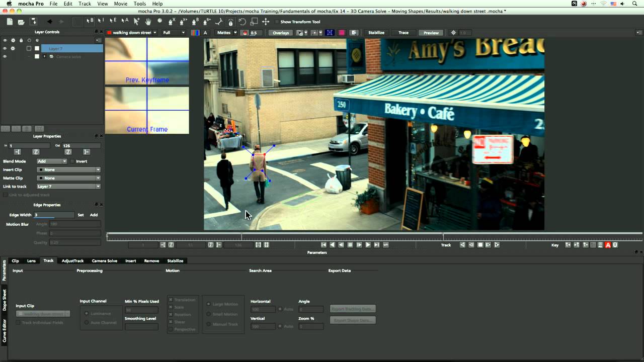Select the Add Bezier to Layer tool
Image resolution: width=644 pixels, height=362 pixels.
pos(207,22)
